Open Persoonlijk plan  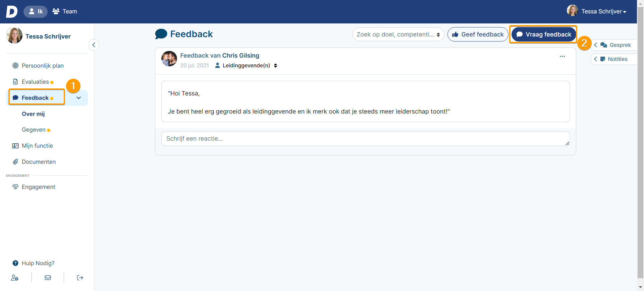pos(43,66)
